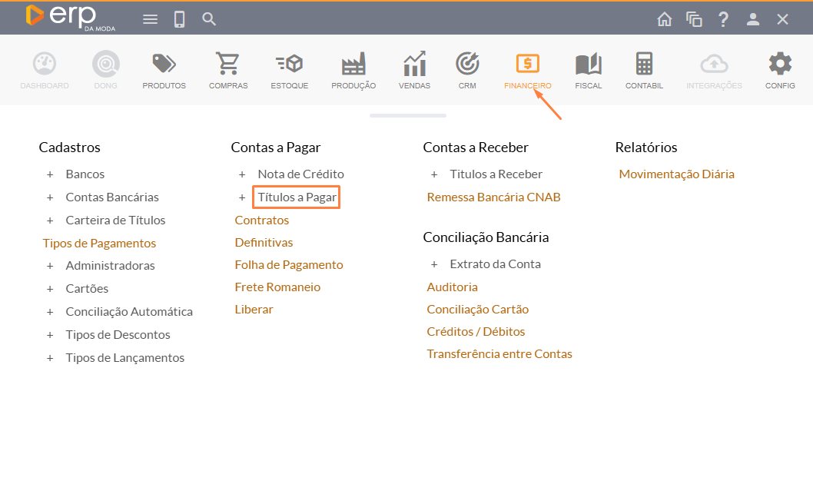
Task: Select the Estoque module icon
Action: click(x=290, y=65)
